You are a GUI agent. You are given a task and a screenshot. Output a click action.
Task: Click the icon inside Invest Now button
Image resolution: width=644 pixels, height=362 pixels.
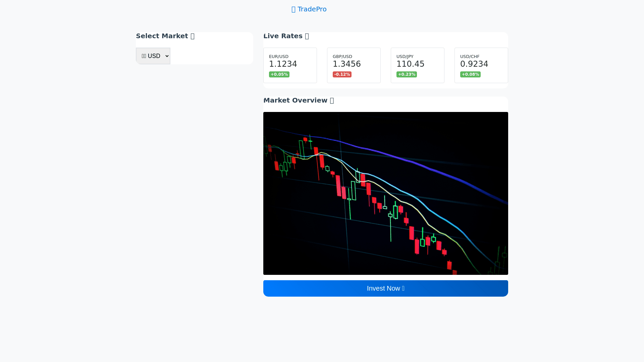tap(403, 288)
